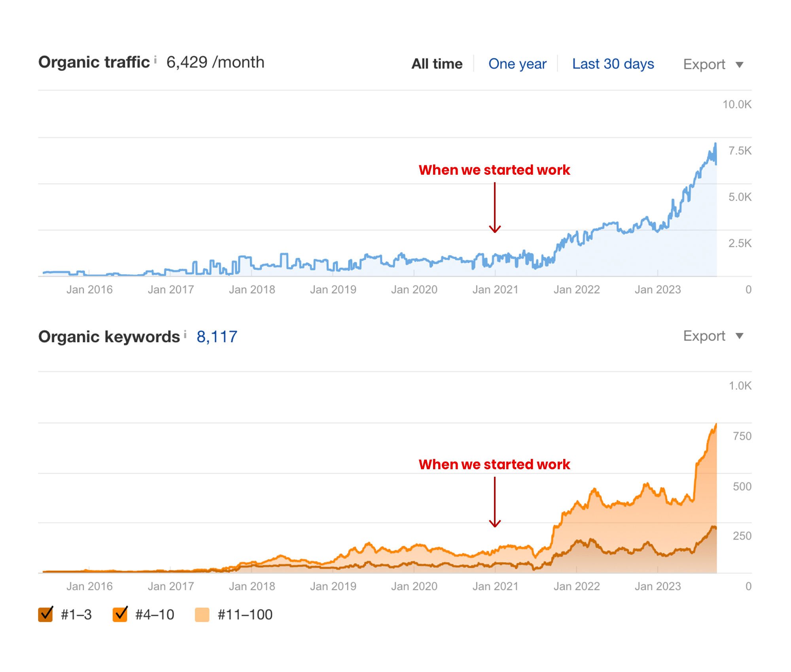791x672 pixels.
Task: Click the Jan 2023 label on keywords chart
Action: (x=658, y=586)
